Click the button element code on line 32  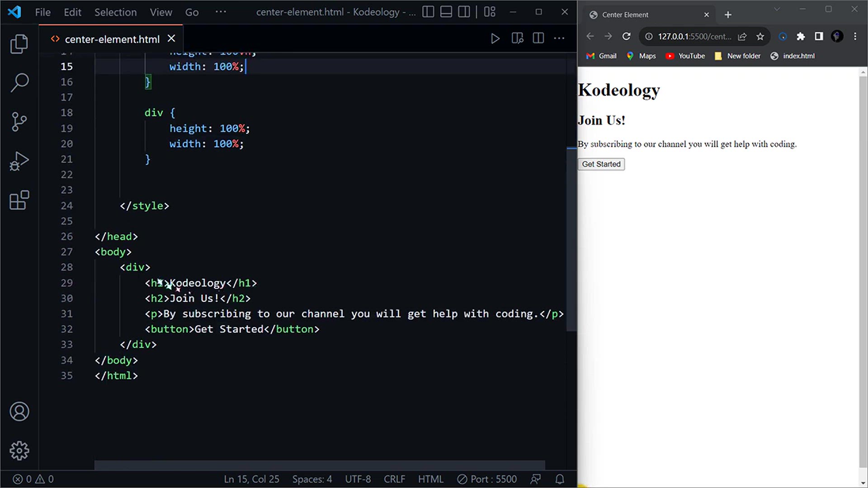point(232,329)
